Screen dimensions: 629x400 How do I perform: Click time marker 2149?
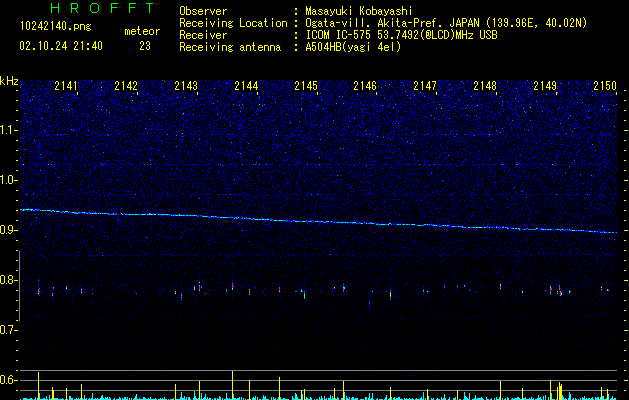pos(545,86)
